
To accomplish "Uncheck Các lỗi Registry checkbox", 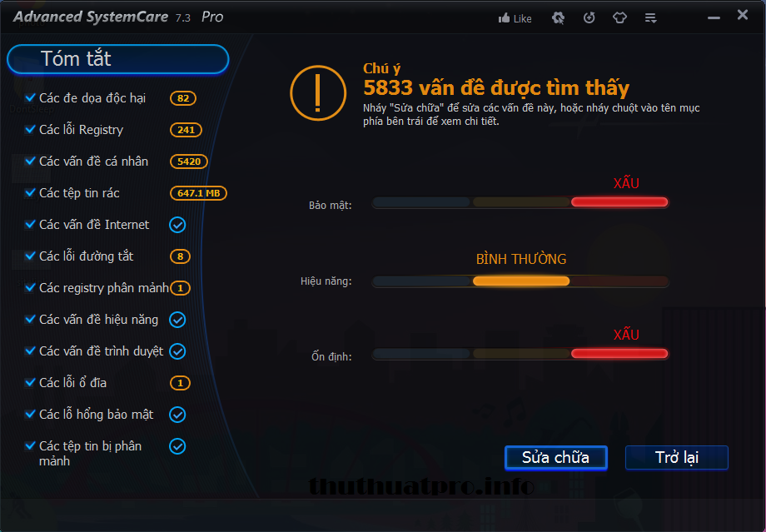I will pyautogui.click(x=30, y=129).
